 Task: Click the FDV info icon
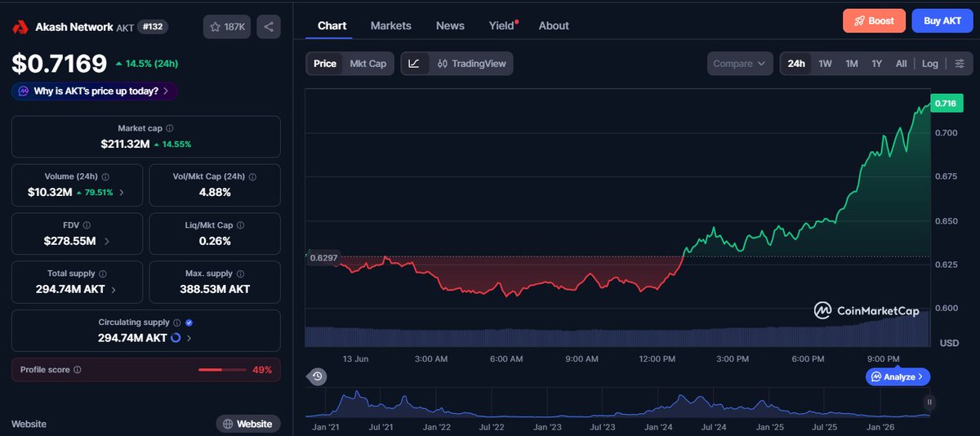tap(87, 225)
